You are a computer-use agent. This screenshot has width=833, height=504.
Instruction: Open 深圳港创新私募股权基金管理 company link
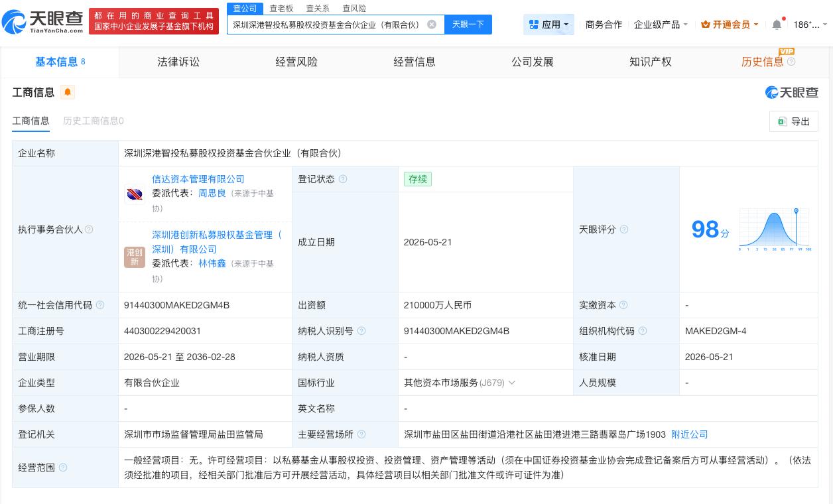(217, 242)
